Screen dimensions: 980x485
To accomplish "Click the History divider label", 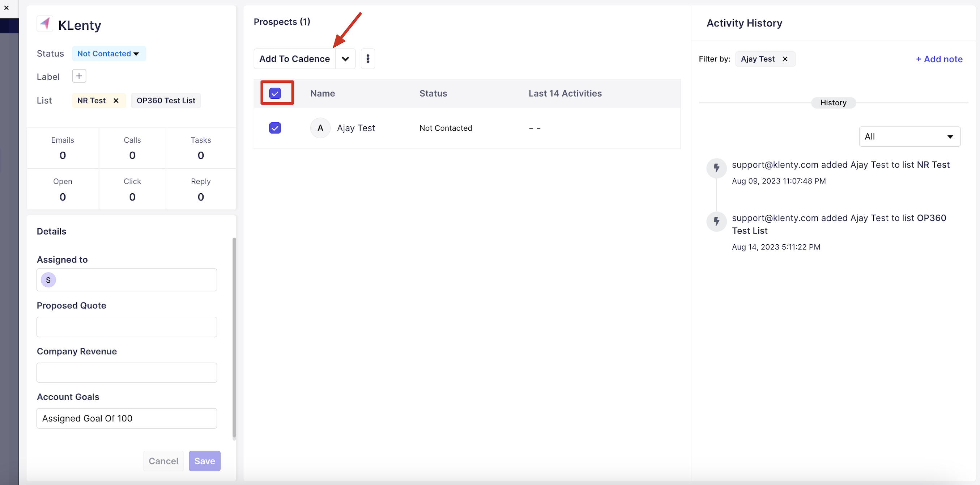I will [833, 103].
